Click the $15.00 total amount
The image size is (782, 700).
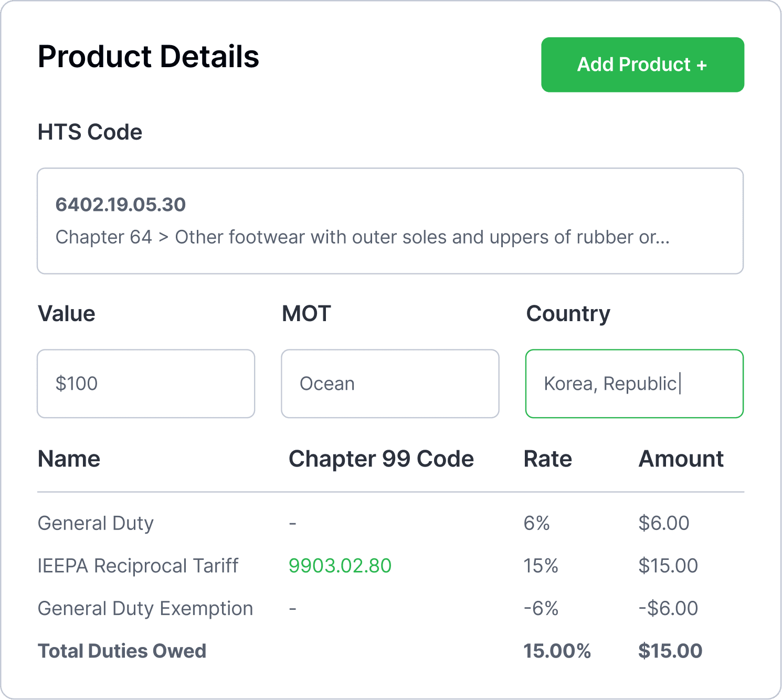pyautogui.click(x=670, y=651)
